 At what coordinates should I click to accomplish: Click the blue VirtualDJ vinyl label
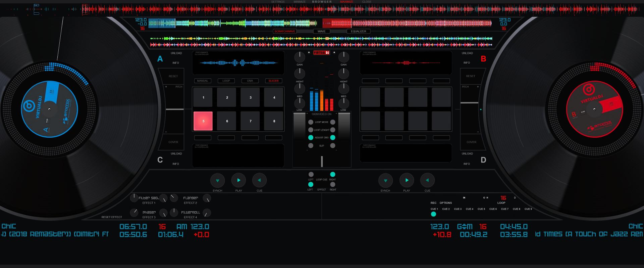(49, 109)
